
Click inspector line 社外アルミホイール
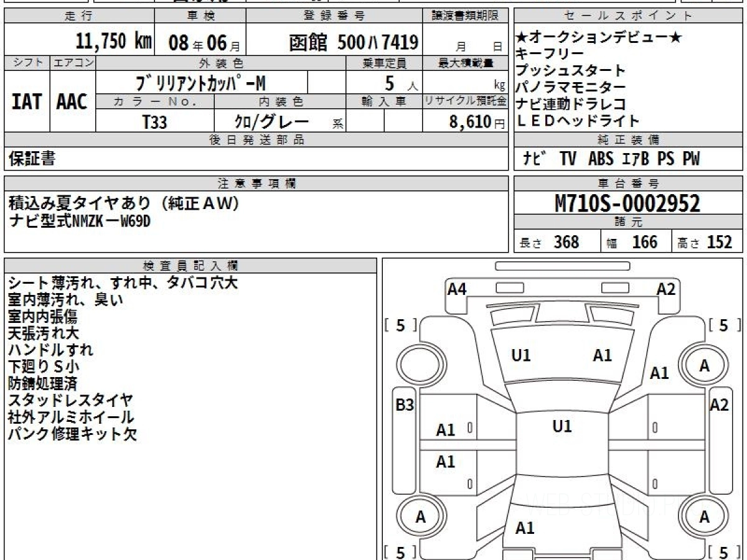coord(71,417)
